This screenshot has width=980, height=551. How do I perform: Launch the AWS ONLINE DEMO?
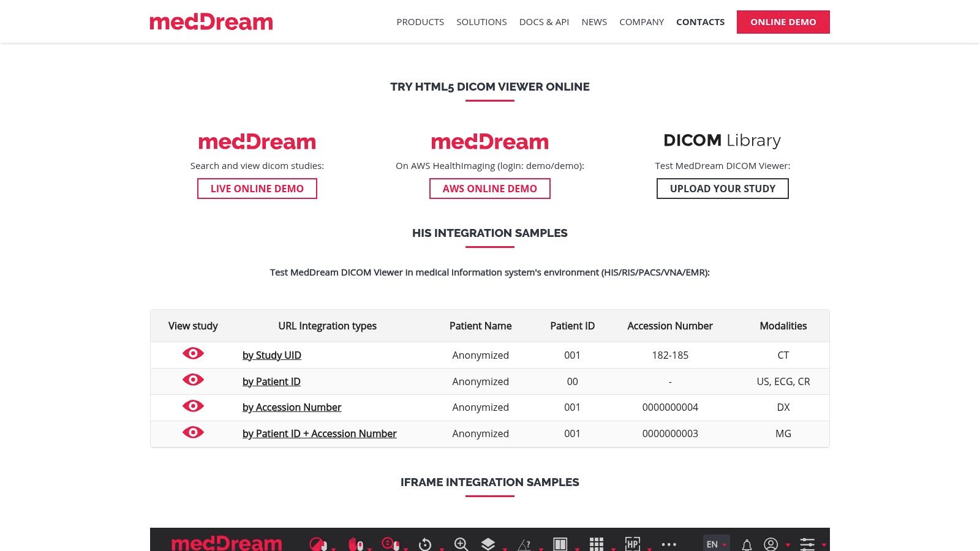[x=489, y=189]
